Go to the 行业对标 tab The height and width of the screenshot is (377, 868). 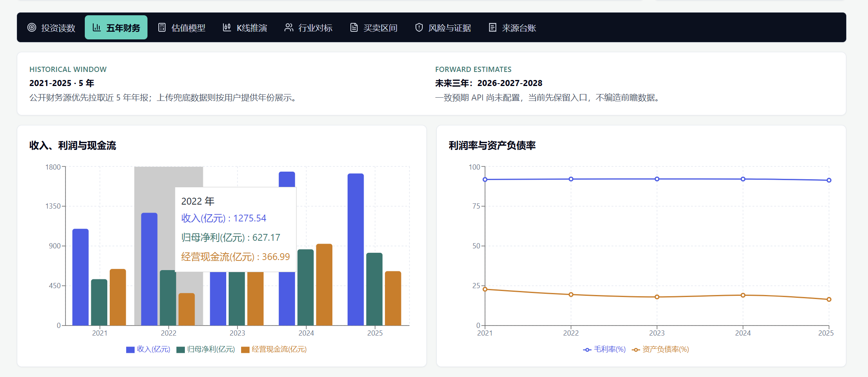(309, 27)
